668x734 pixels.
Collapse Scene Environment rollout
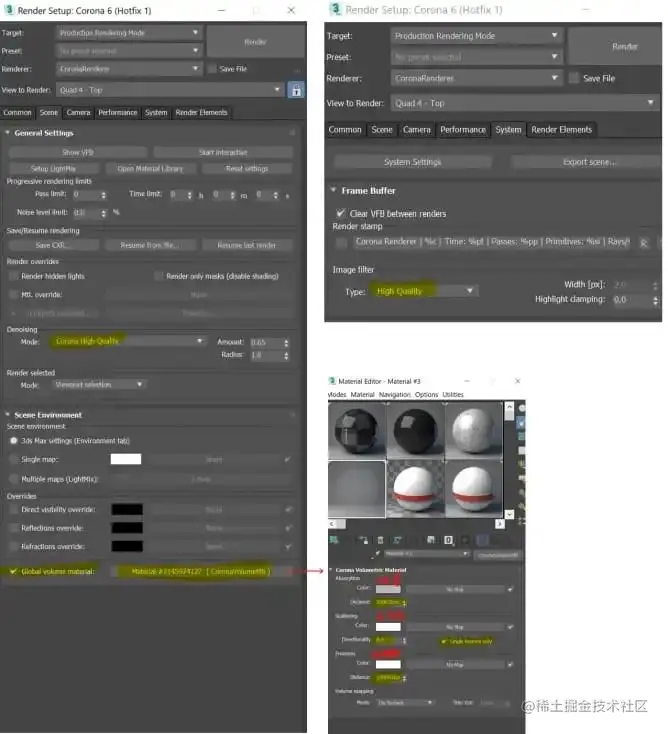tap(7, 415)
